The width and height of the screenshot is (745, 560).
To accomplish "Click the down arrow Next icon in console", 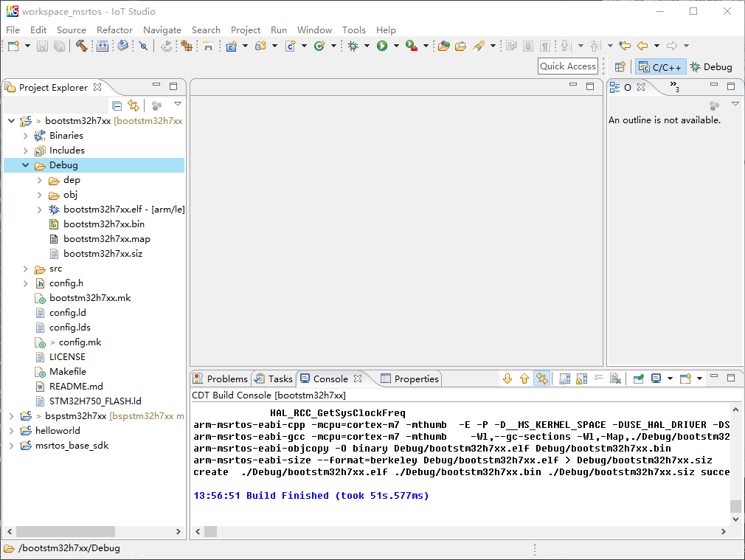I will [x=507, y=378].
